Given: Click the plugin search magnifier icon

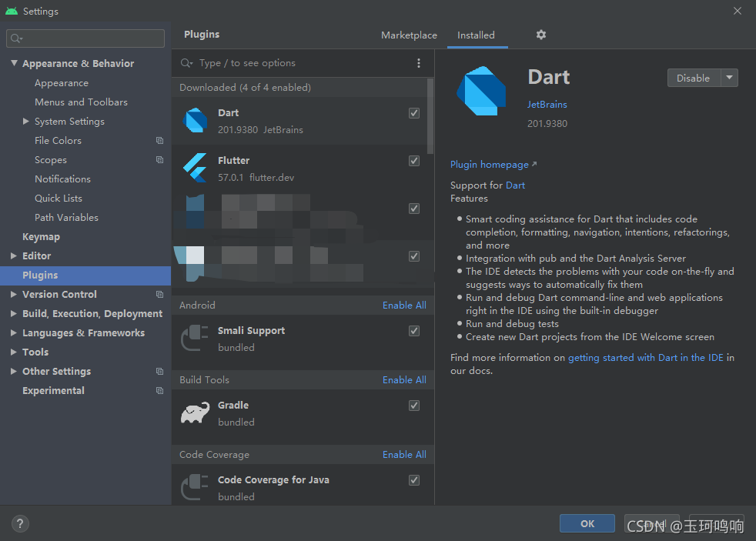Looking at the screenshot, I should pyautogui.click(x=186, y=63).
